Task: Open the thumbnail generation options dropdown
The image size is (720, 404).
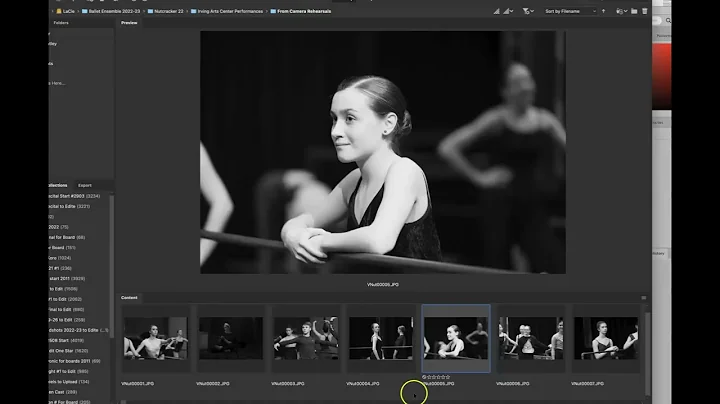Action: [508, 11]
